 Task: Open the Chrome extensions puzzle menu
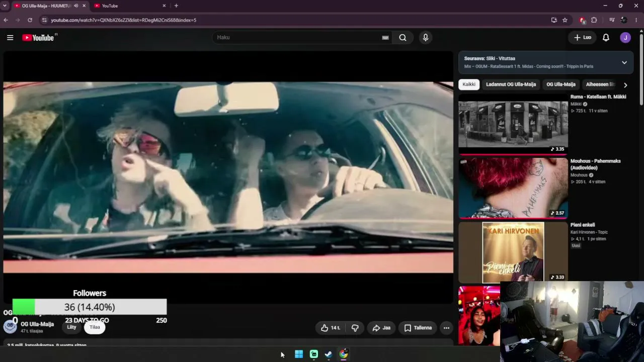tap(594, 20)
